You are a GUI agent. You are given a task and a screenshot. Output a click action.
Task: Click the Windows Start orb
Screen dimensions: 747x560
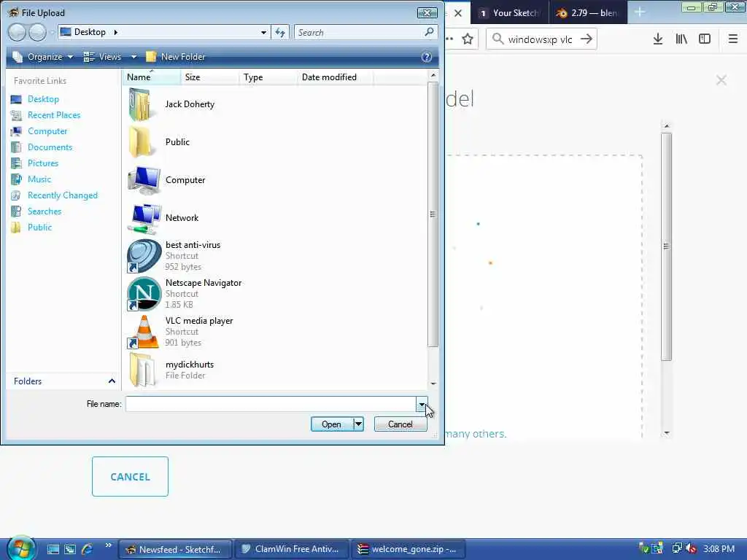click(20, 548)
